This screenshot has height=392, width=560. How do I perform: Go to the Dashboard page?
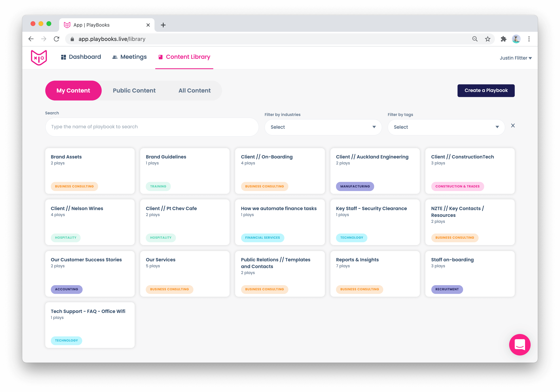coord(81,57)
